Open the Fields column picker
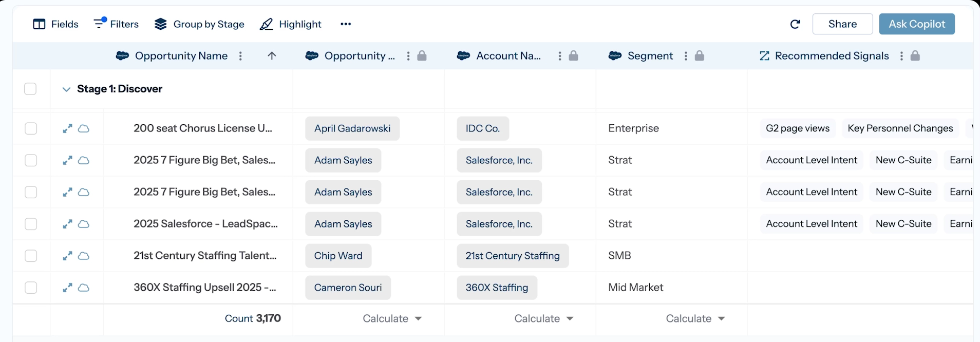The width and height of the screenshot is (980, 342). click(55, 24)
